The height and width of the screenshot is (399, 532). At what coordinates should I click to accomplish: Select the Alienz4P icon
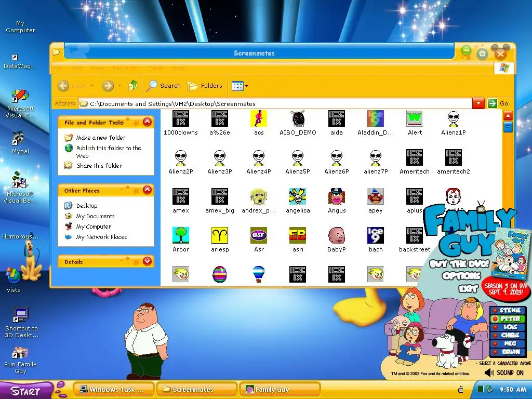coord(259,162)
